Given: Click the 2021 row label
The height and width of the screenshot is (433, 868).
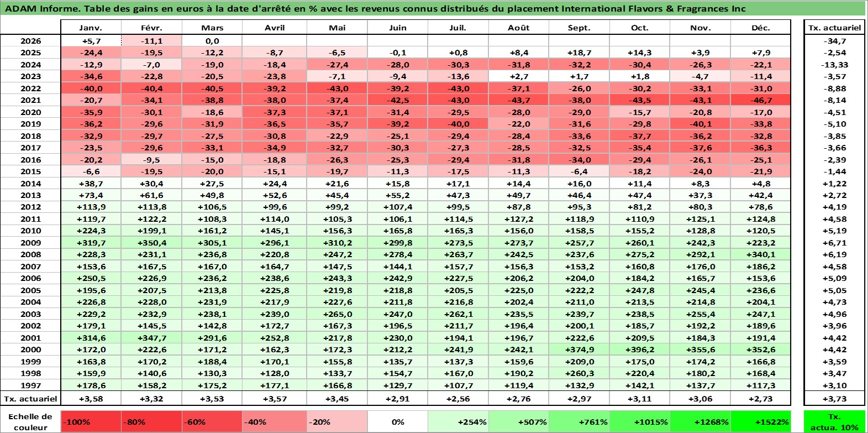Looking at the screenshot, I should (x=30, y=100).
